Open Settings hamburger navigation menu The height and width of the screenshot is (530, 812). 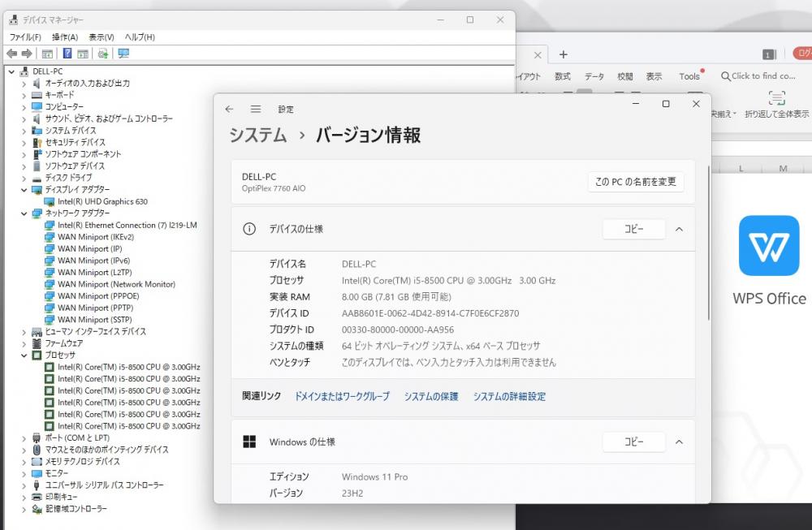(255, 110)
